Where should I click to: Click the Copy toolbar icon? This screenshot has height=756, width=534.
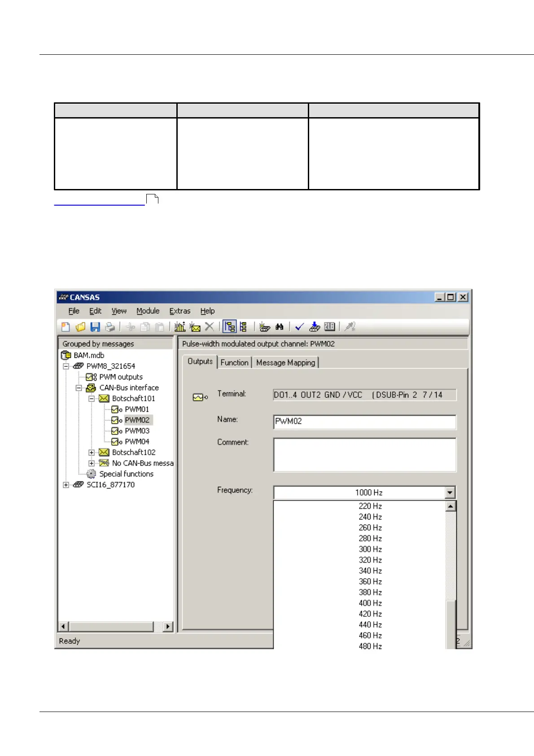145,327
